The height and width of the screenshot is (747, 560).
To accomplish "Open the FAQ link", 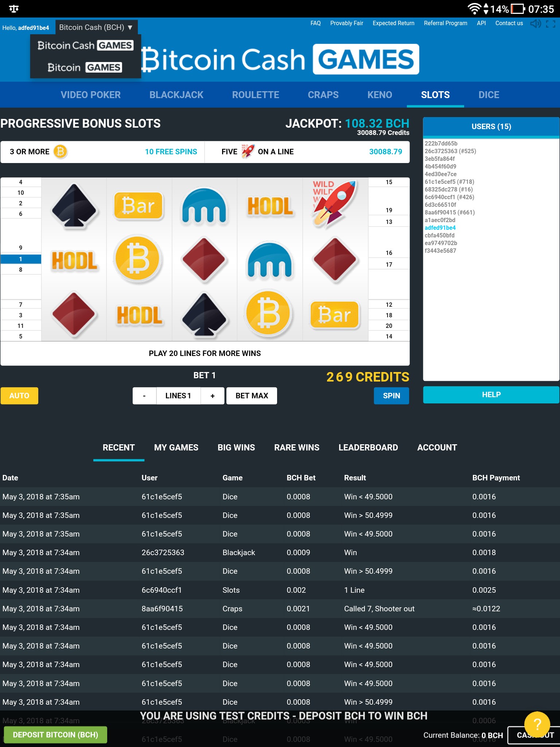I will 316,23.
